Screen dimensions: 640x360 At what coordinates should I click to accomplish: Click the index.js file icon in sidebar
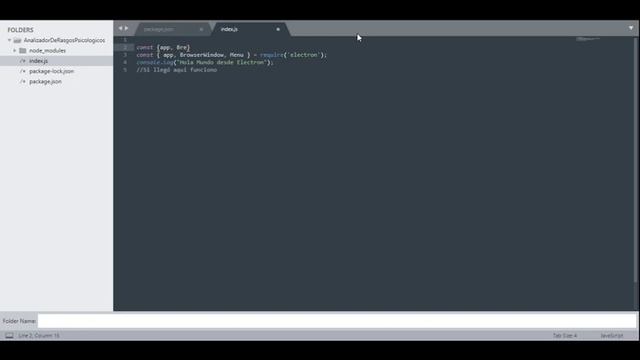pyautogui.click(x=23, y=61)
